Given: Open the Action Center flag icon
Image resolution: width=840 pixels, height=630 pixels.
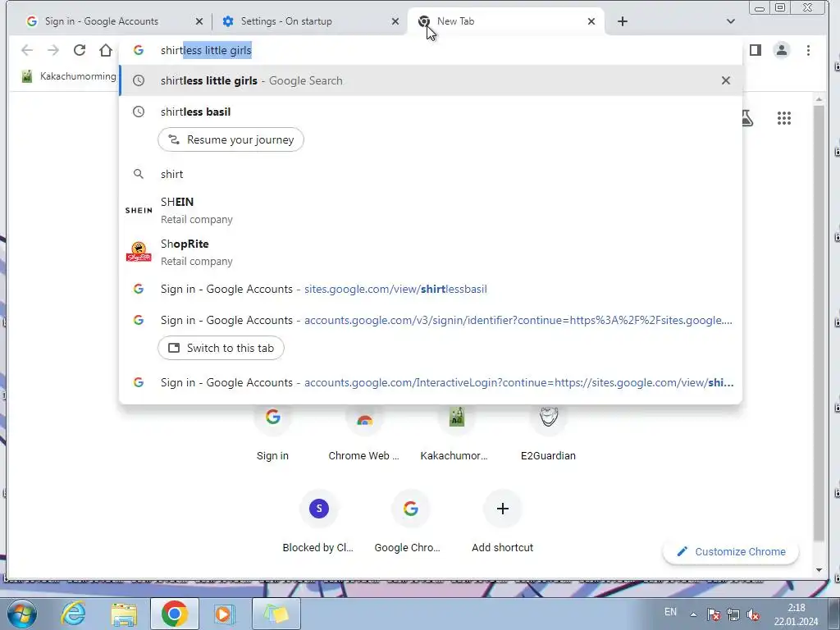Looking at the screenshot, I should pyautogui.click(x=713, y=614).
